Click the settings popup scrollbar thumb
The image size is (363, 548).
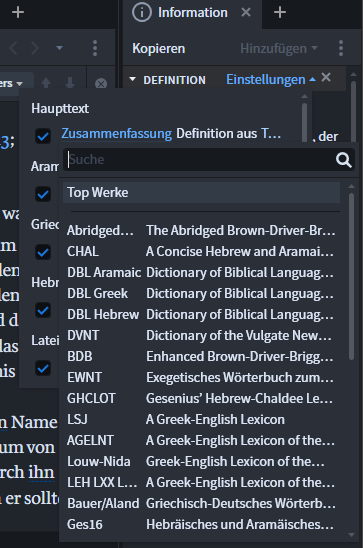click(x=305, y=122)
